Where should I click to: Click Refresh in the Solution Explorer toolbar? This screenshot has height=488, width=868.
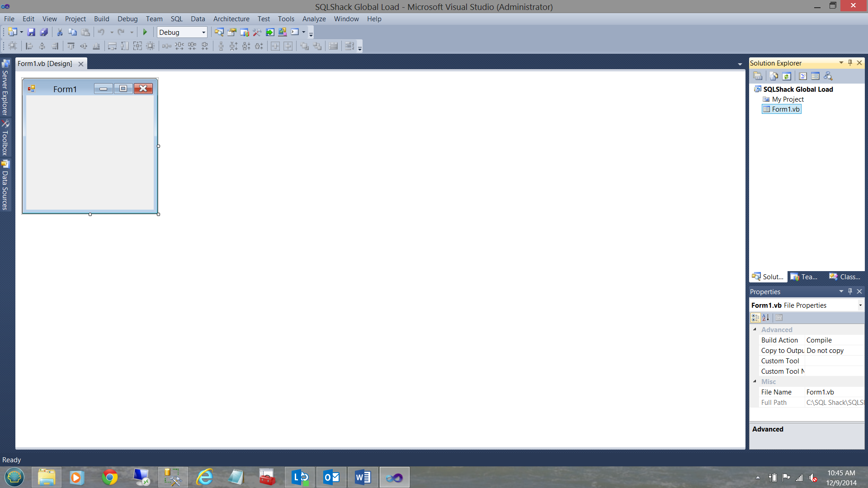(x=787, y=76)
